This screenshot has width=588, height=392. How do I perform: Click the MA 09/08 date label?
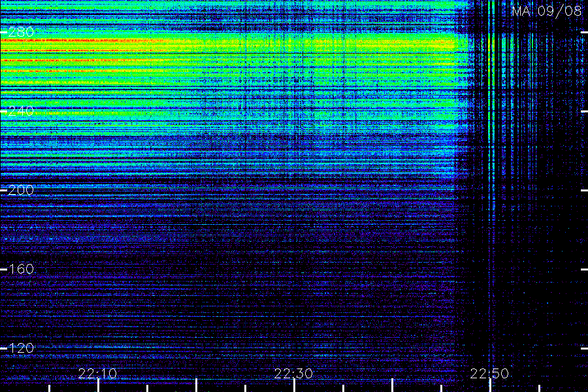(547, 11)
